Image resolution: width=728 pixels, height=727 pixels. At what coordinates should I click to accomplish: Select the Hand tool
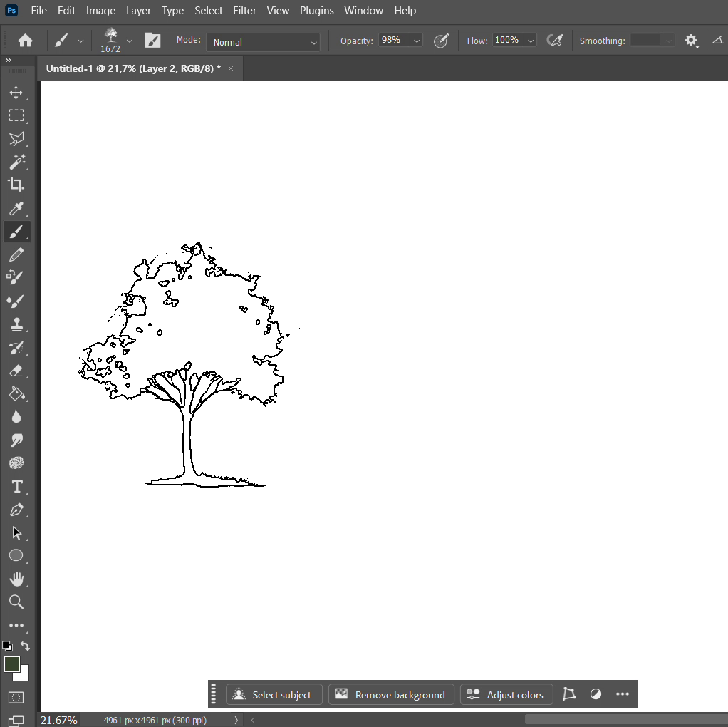click(16, 579)
